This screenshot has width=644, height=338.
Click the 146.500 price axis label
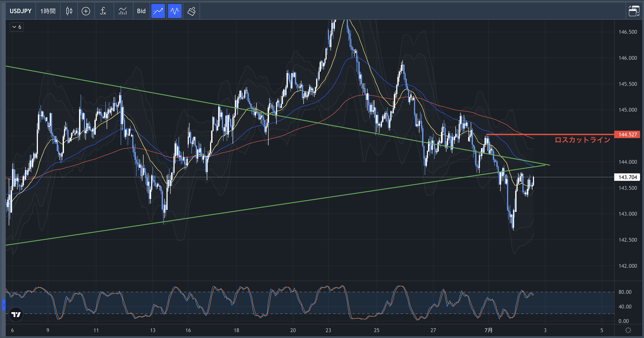click(628, 32)
